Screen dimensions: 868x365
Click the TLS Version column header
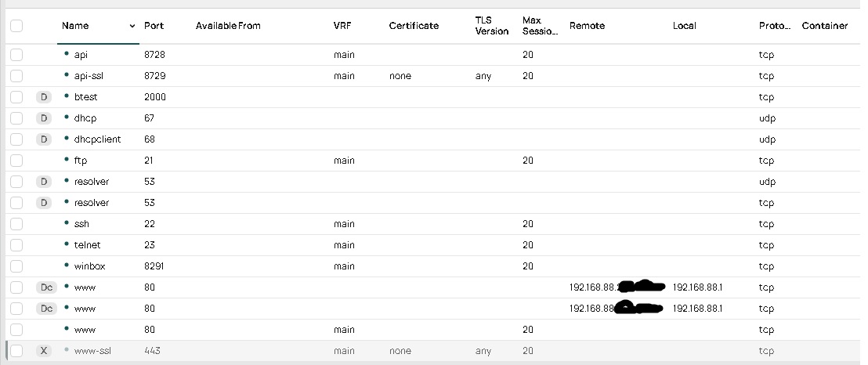491,26
